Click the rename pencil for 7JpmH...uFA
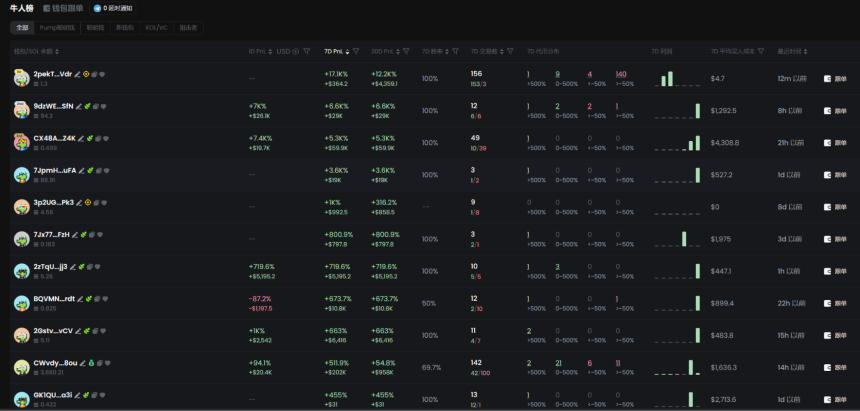The height and width of the screenshot is (411, 860). (x=82, y=171)
